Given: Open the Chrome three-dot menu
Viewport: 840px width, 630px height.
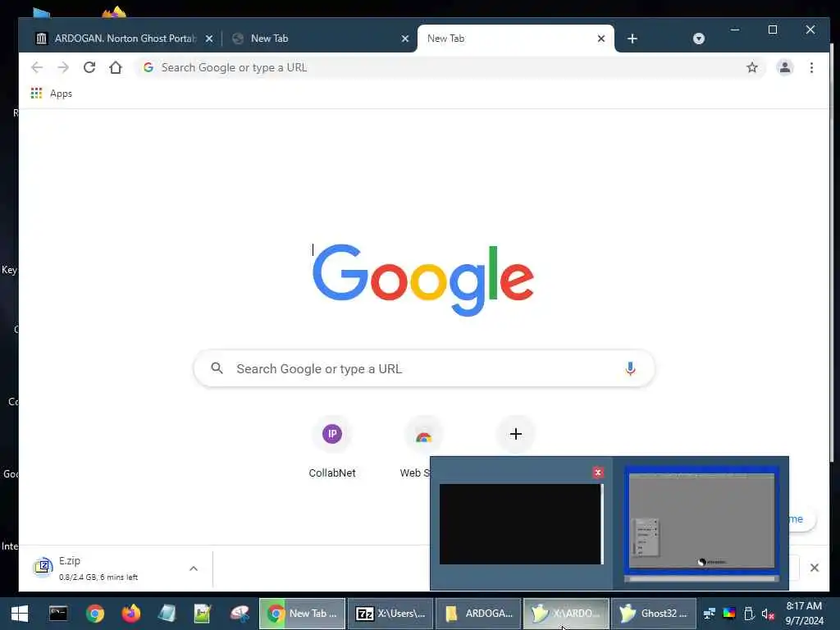Looking at the screenshot, I should [811, 67].
